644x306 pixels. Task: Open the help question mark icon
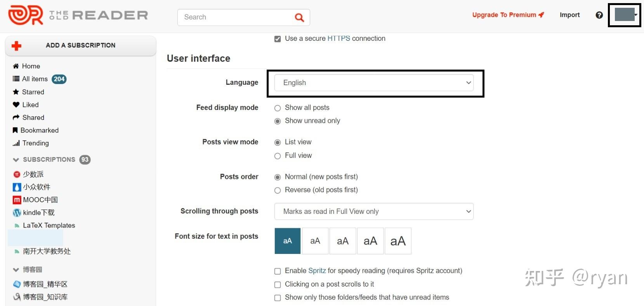[599, 15]
